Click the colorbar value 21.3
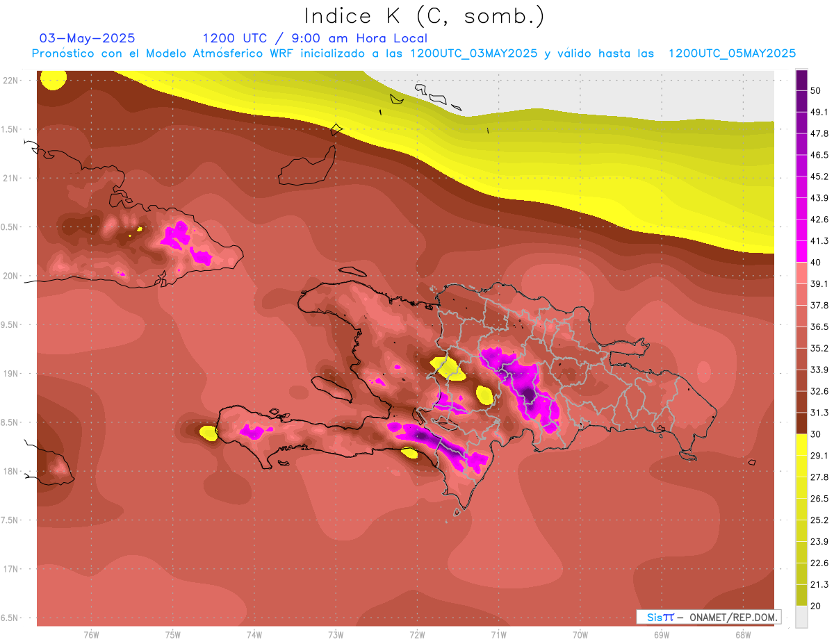The image size is (834, 644). (819, 585)
